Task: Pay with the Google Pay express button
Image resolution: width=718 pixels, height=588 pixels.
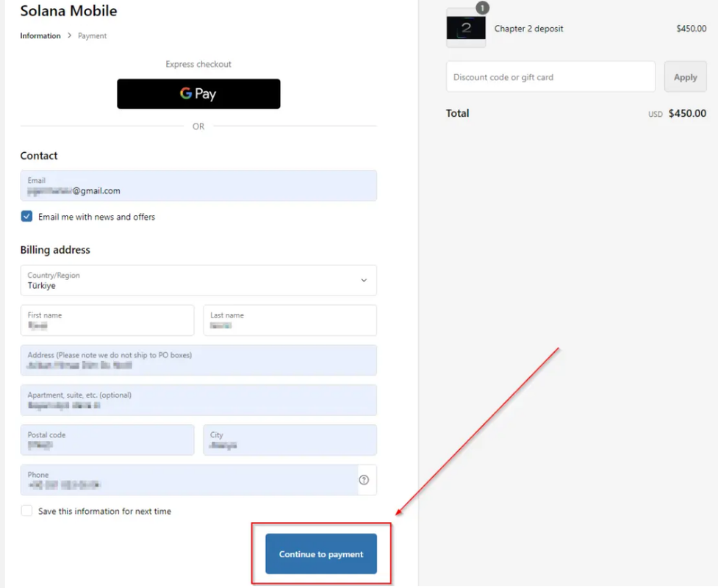Action: click(x=198, y=94)
